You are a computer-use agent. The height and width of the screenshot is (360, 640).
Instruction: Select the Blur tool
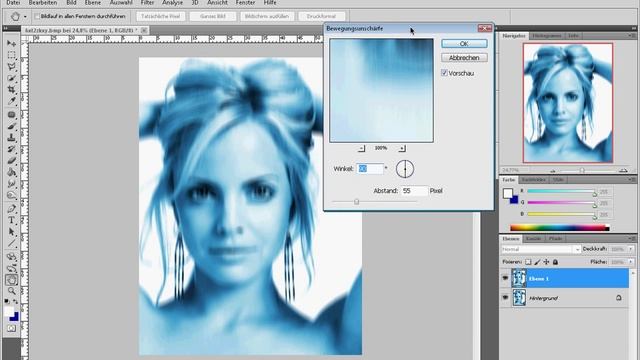pyautogui.click(x=11, y=184)
